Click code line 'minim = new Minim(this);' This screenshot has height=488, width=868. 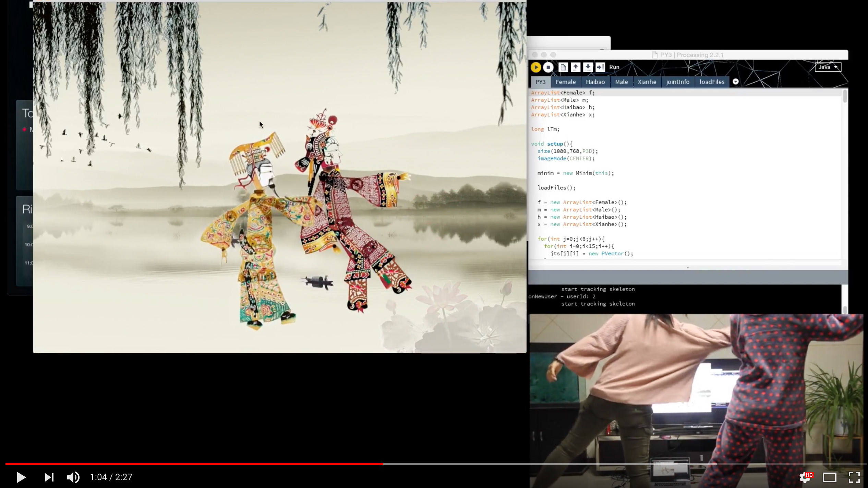(576, 173)
